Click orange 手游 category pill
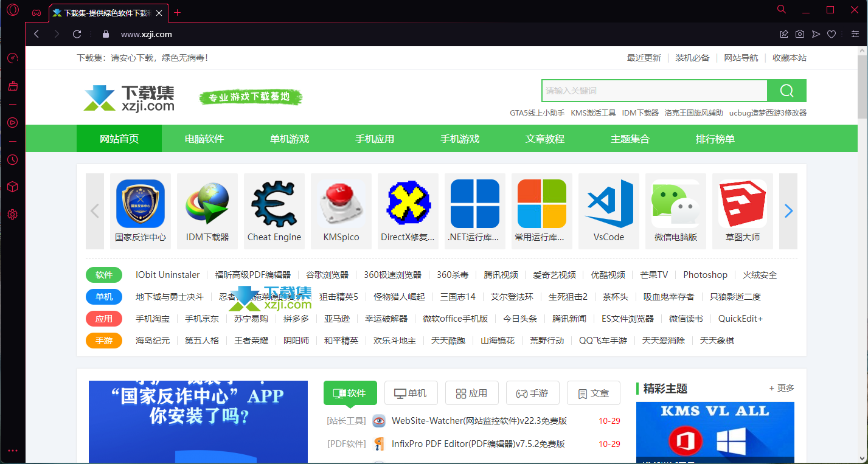Screen dimensions: 868x464 [104, 341]
